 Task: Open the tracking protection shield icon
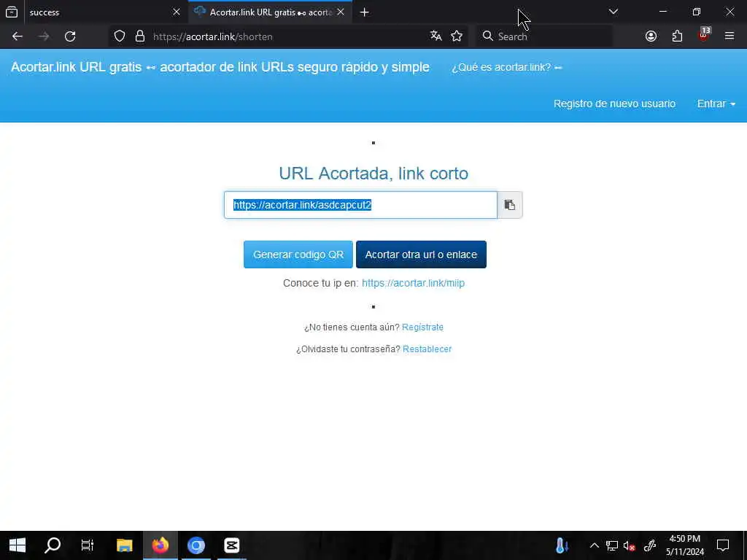coord(120,36)
